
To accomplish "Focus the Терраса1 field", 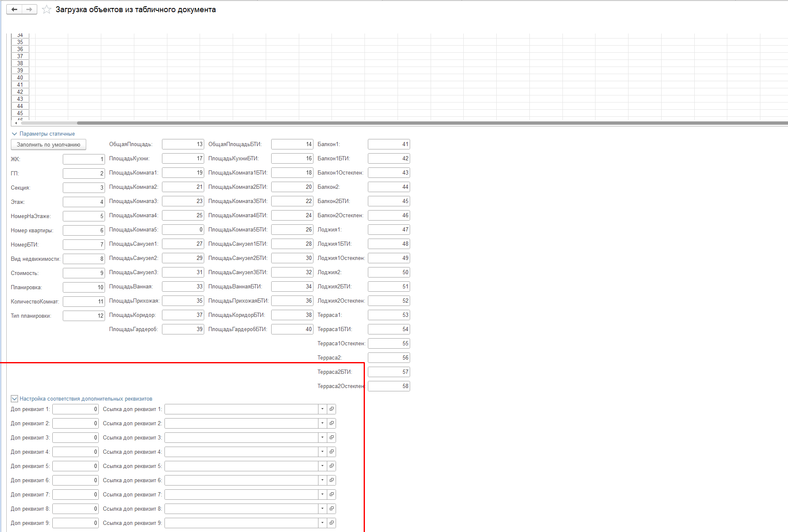I will tap(389, 315).
